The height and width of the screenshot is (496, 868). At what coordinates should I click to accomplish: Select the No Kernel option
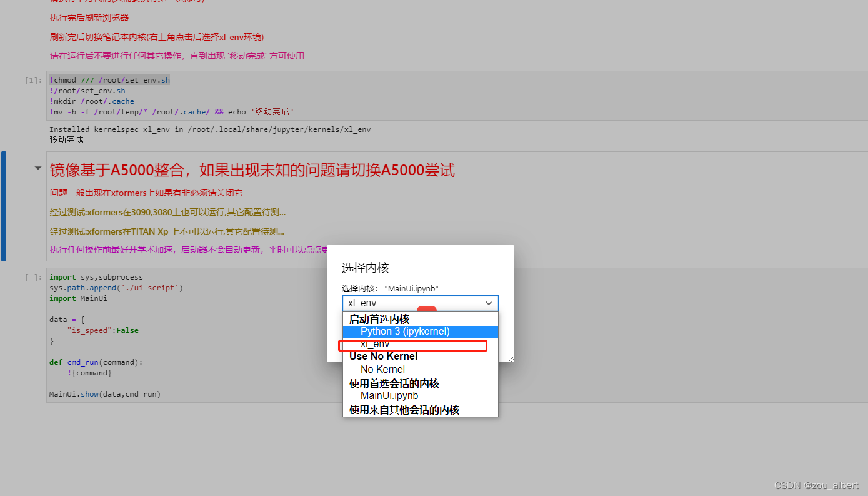point(421,370)
